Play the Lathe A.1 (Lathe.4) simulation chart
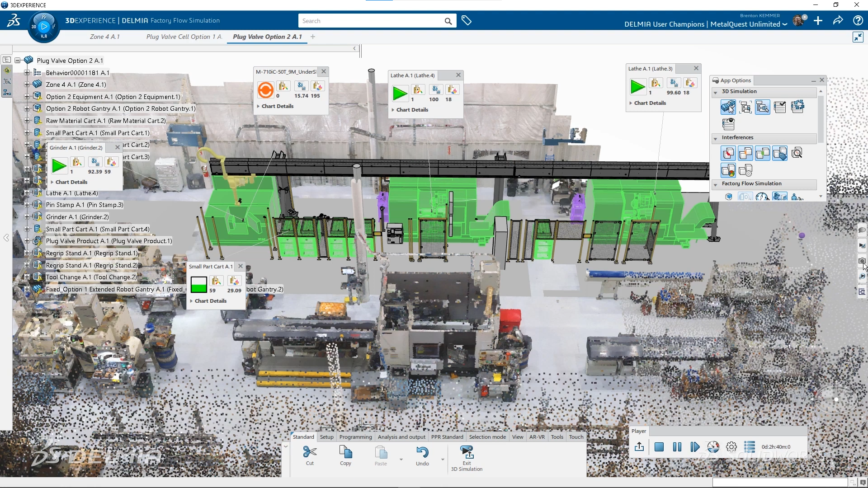The image size is (868, 488). click(400, 94)
